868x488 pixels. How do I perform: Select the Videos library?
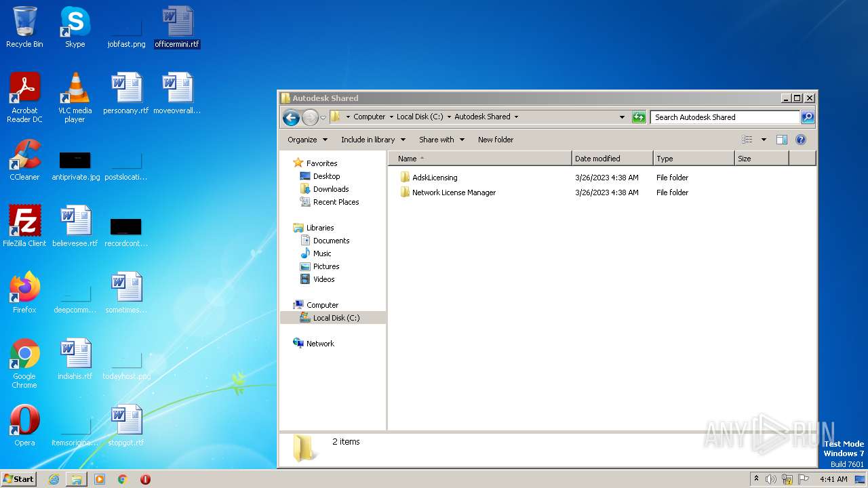coord(323,279)
